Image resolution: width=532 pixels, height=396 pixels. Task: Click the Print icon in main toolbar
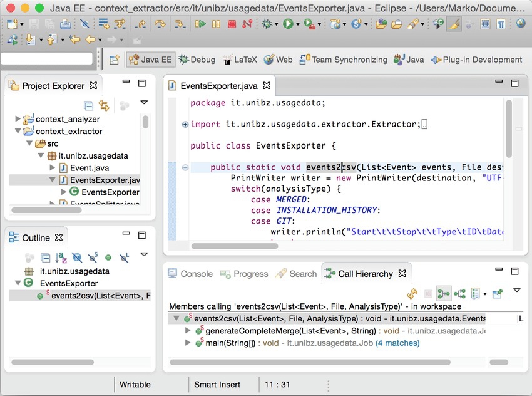66,24
